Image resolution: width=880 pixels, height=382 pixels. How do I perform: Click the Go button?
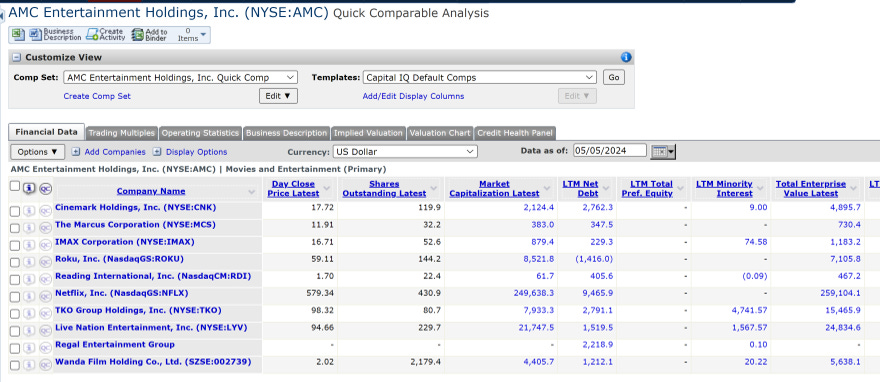tap(613, 77)
